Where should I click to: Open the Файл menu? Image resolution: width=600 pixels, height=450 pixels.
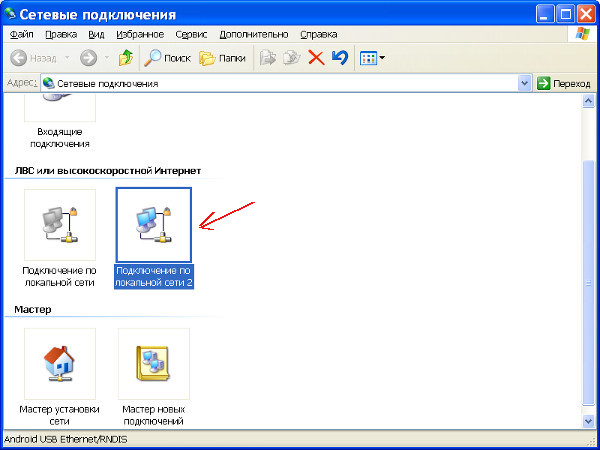[x=22, y=34]
